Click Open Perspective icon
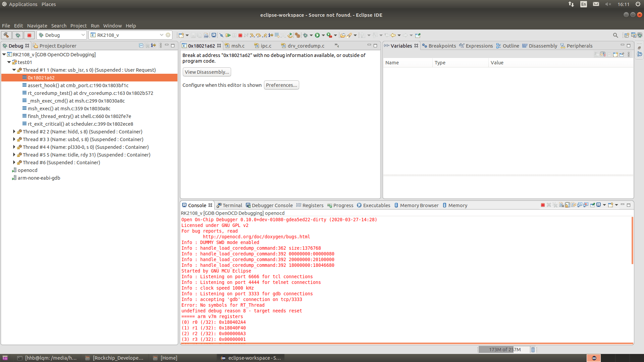 (626, 35)
